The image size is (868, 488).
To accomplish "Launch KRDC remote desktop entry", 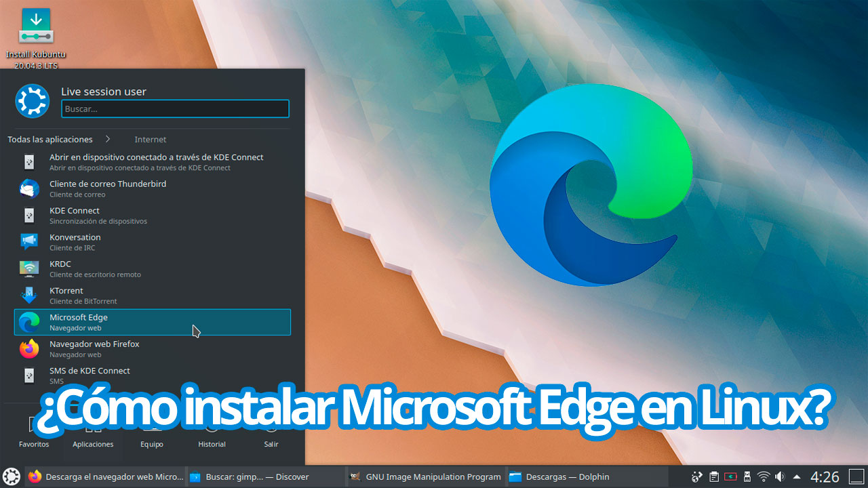I will (x=153, y=268).
